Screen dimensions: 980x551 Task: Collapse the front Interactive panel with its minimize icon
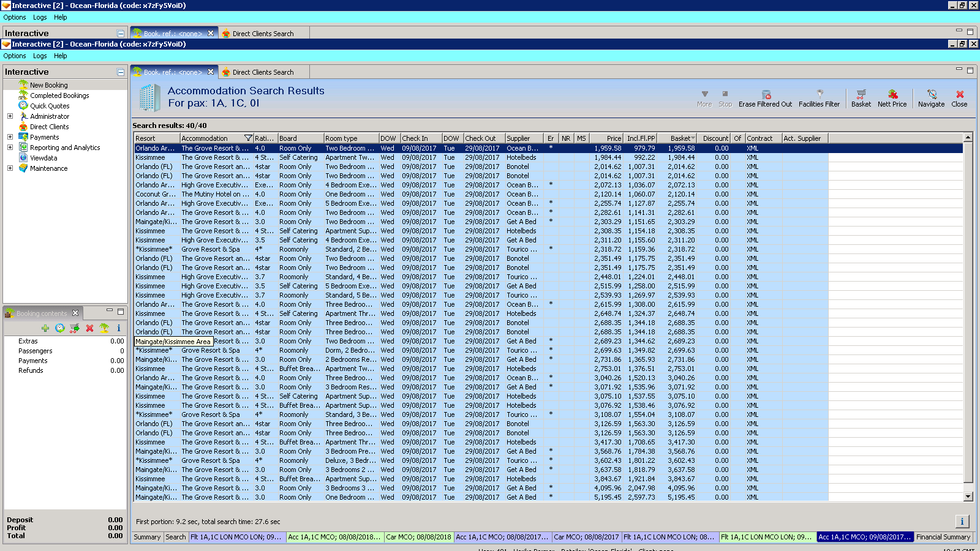tap(121, 72)
